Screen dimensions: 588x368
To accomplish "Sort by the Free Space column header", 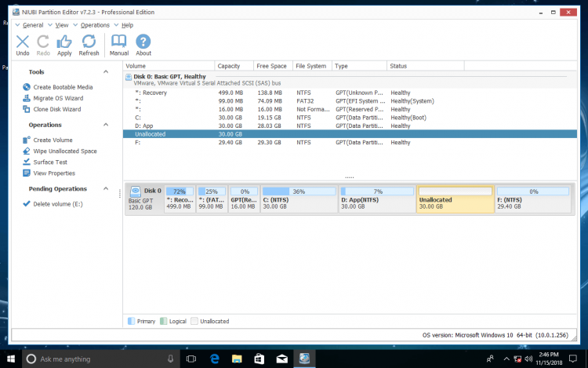I will [x=273, y=66].
